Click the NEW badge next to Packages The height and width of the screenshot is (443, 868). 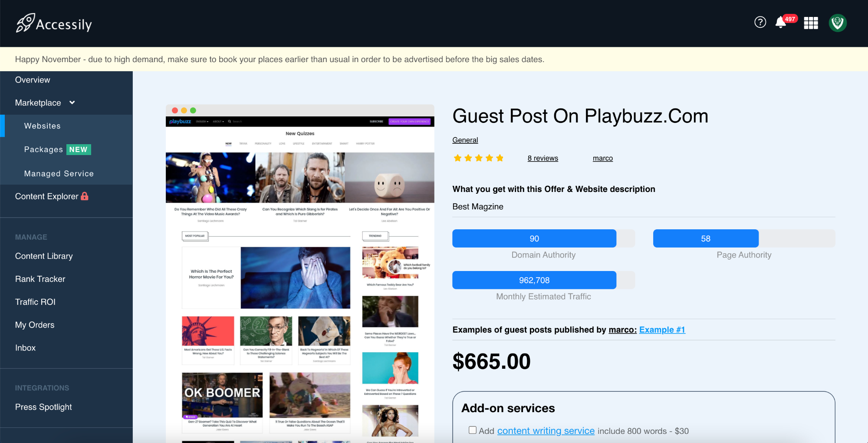[79, 149]
